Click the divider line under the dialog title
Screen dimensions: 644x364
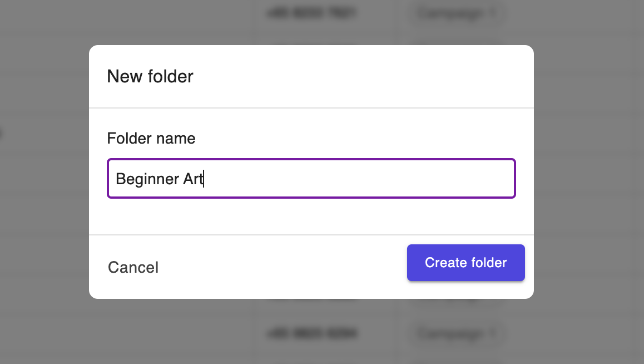click(x=311, y=107)
